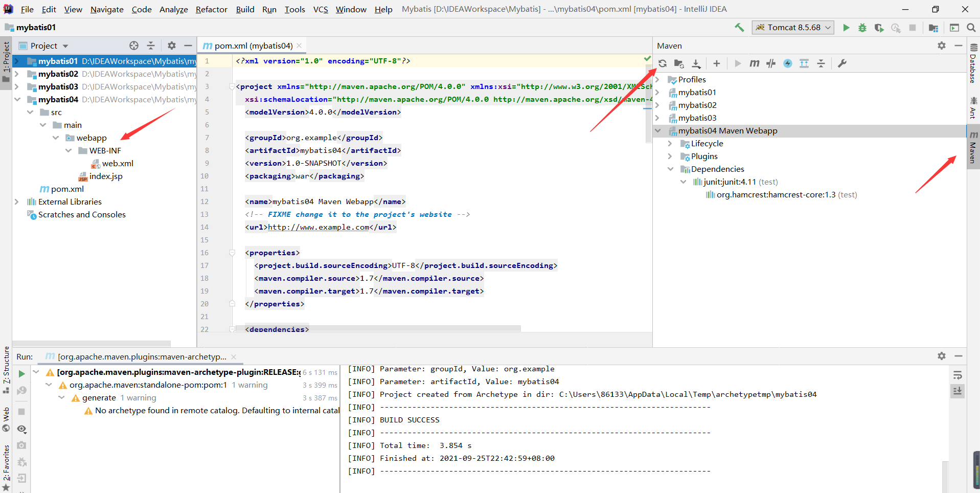Collapse all nodes in the Maven panel
The image size is (980, 493).
coord(821,63)
